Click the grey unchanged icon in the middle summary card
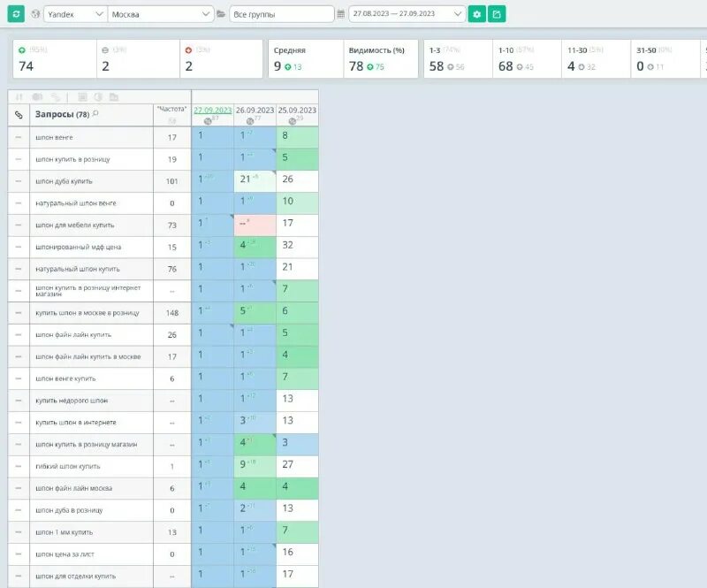Image resolution: width=707 pixels, height=588 pixels. [x=105, y=50]
